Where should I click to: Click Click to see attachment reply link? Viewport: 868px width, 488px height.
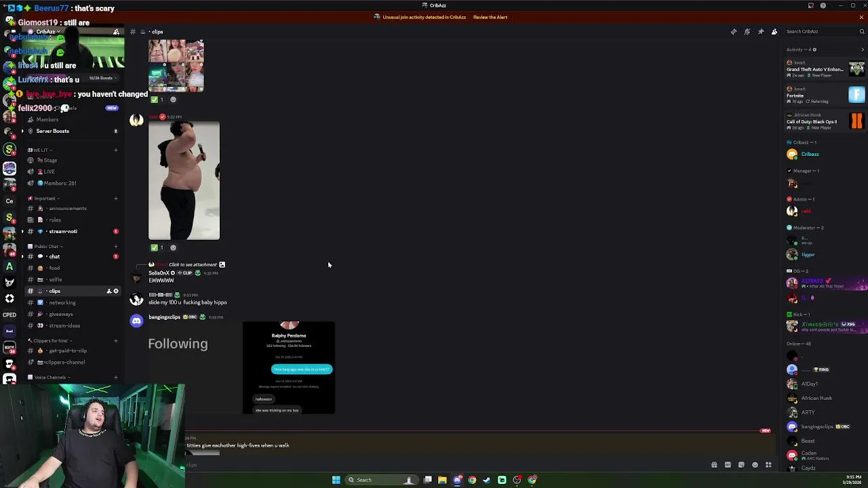tap(193, 264)
